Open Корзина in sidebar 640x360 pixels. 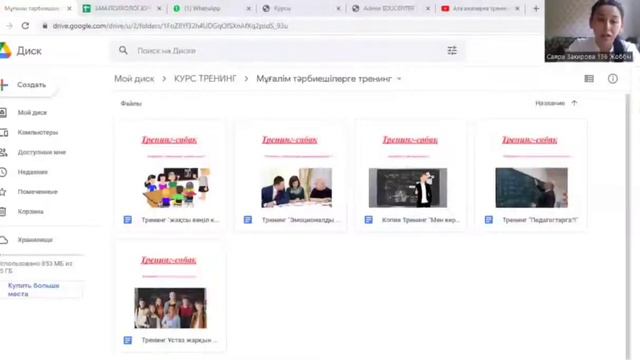(x=30, y=211)
